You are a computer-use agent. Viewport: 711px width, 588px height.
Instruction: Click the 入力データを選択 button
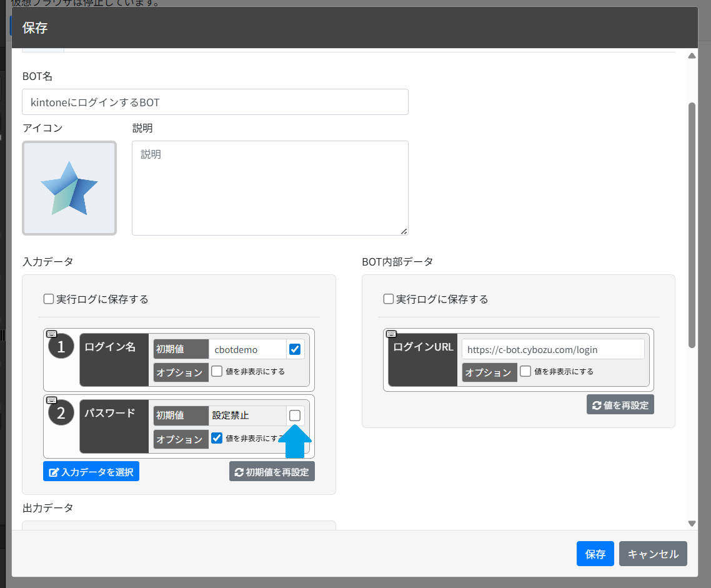(91, 472)
